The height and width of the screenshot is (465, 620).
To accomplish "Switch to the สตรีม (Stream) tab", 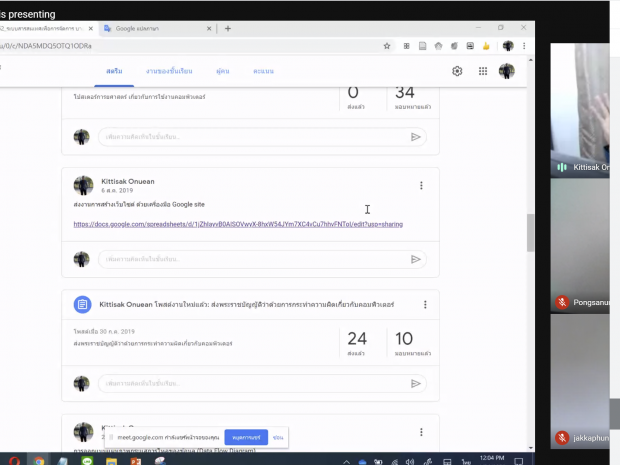I will pyautogui.click(x=115, y=72).
